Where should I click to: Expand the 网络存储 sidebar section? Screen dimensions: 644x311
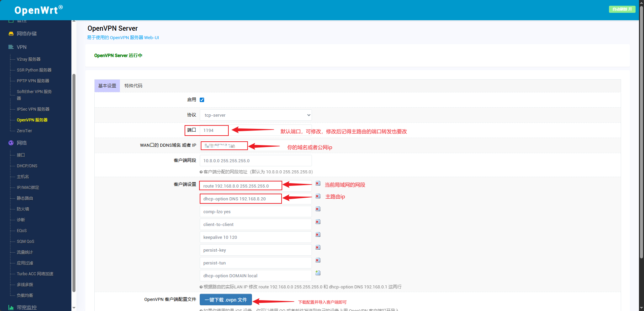27,34
